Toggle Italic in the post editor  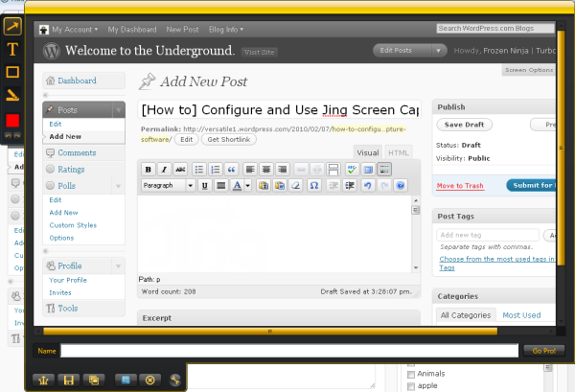click(164, 170)
